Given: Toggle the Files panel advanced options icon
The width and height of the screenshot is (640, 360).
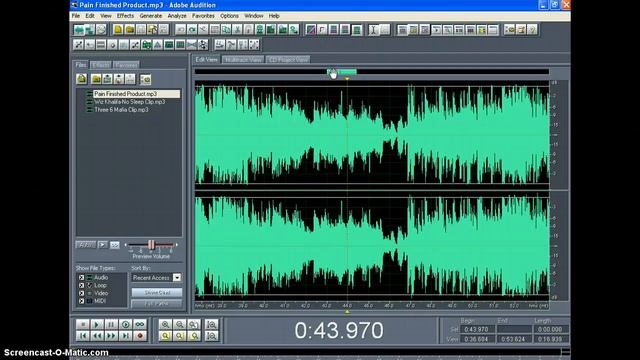Looking at the screenshot, I should [145, 79].
